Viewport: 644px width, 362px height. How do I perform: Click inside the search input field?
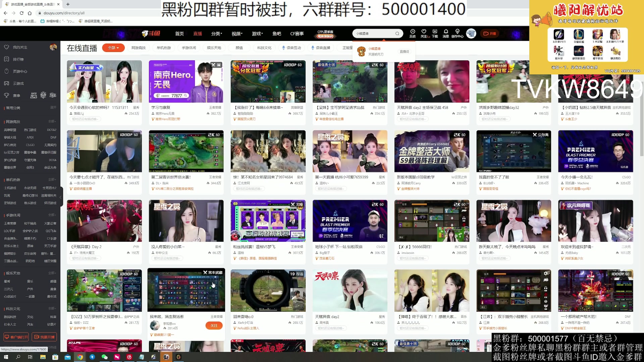[372, 34]
